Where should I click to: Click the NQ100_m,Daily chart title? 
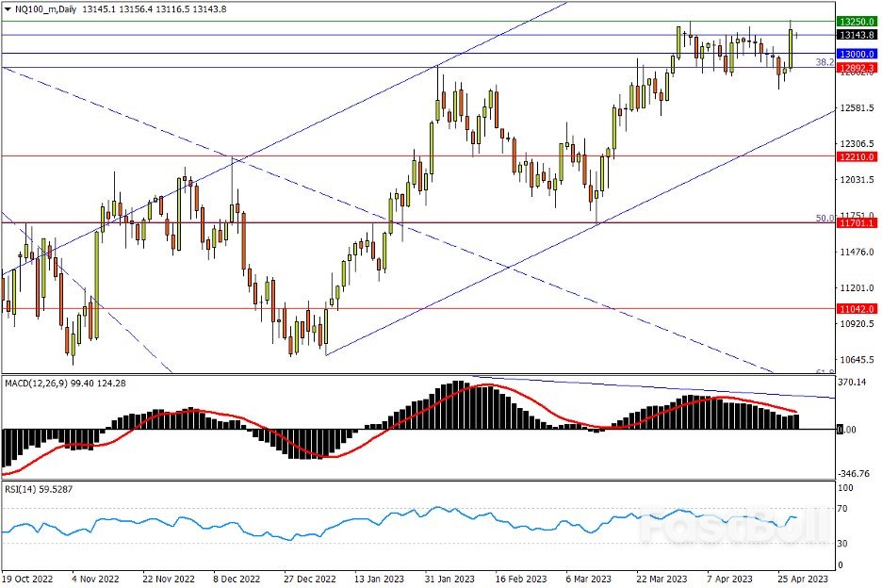click(48, 9)
